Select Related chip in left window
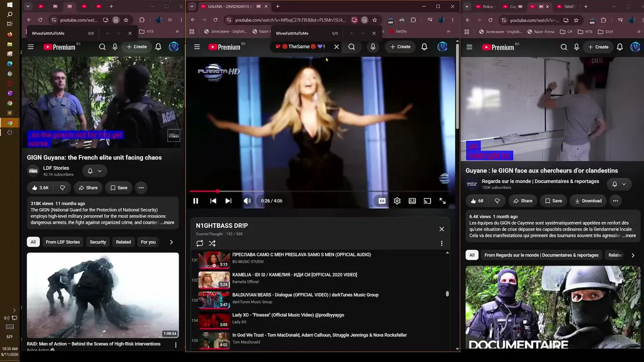Screen dimensions: 644x362 [123, 242]
